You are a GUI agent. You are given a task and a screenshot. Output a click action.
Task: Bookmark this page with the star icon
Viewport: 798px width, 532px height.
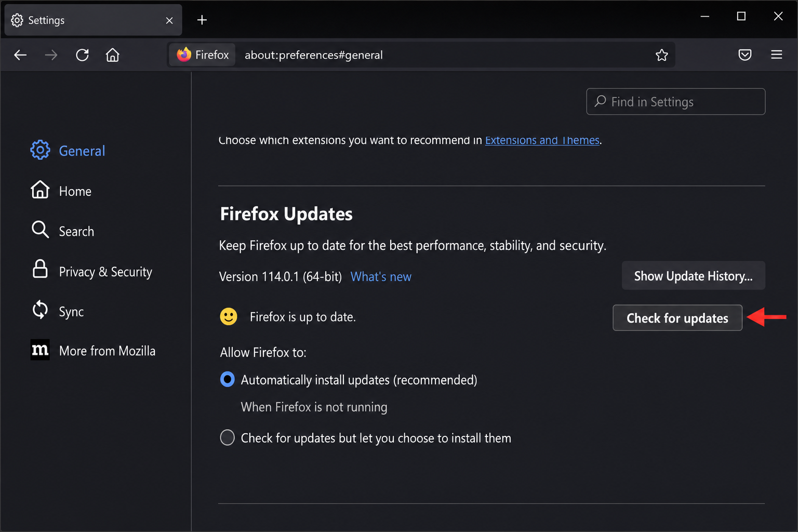pyautogui.click(x=661, y=55)
